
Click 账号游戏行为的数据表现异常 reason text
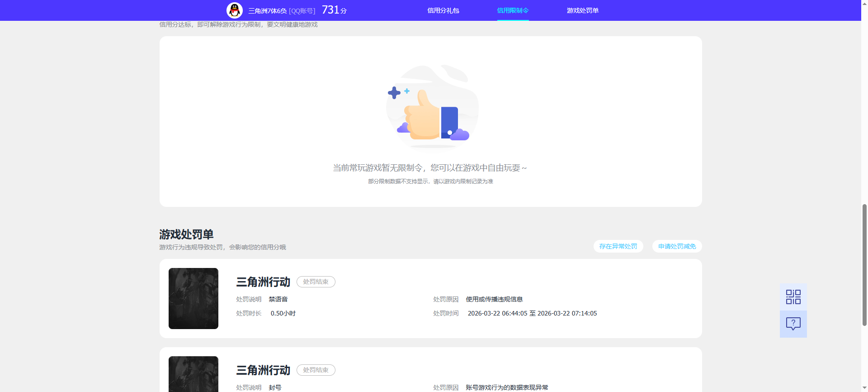pos(507,387)
